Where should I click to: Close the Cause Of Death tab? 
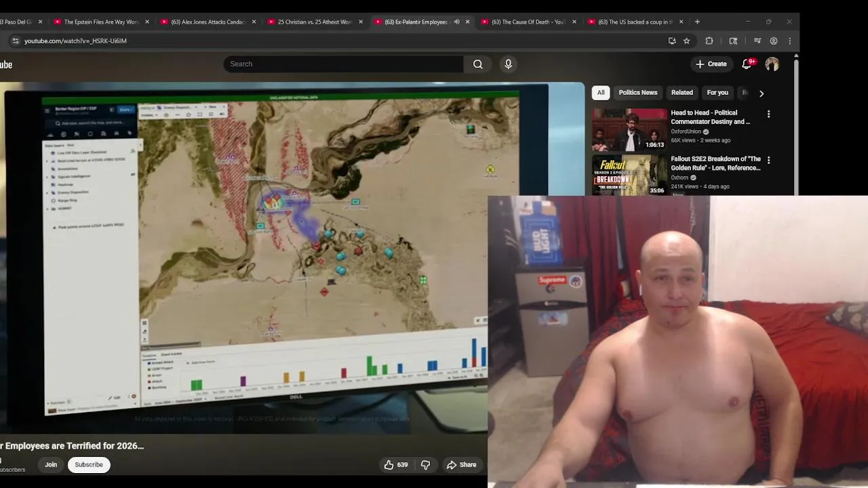click(x=574, y=22)
